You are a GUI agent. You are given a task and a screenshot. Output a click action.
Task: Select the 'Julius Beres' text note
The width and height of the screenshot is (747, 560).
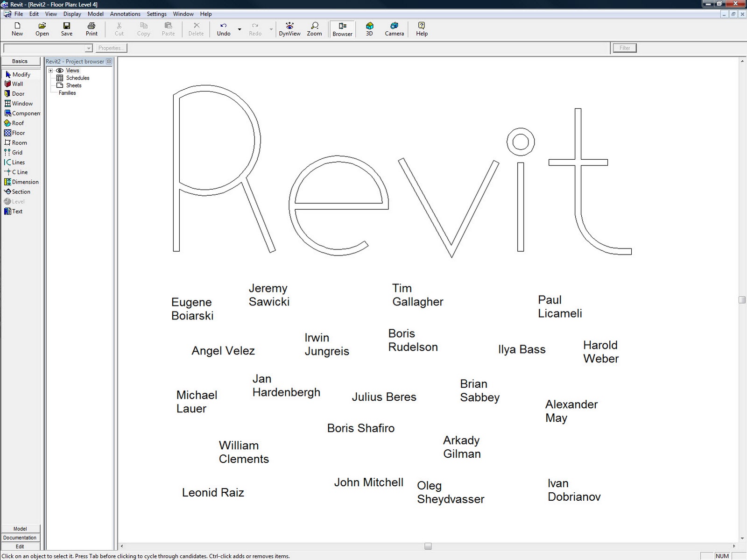(384, 397)
